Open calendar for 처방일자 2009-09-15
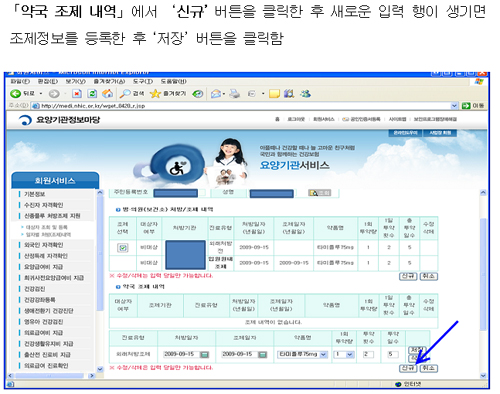Screen dimensions: 500x394 click(204, 355)
